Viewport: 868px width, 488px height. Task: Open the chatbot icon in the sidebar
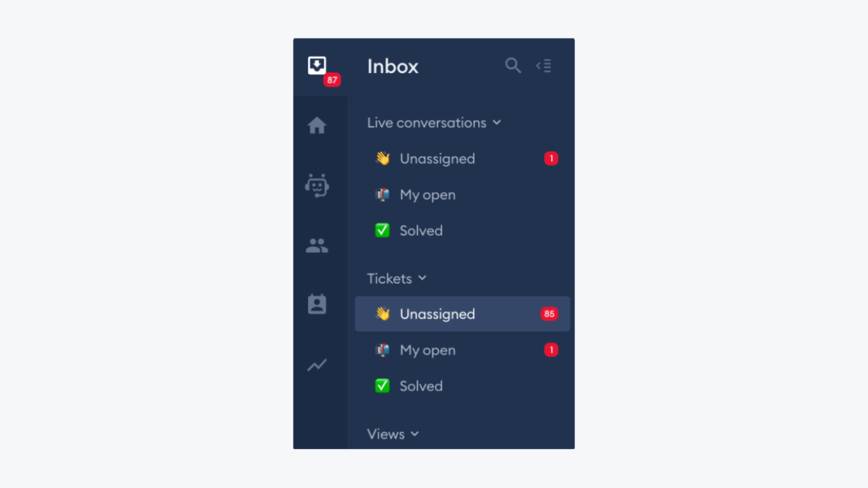317,186
